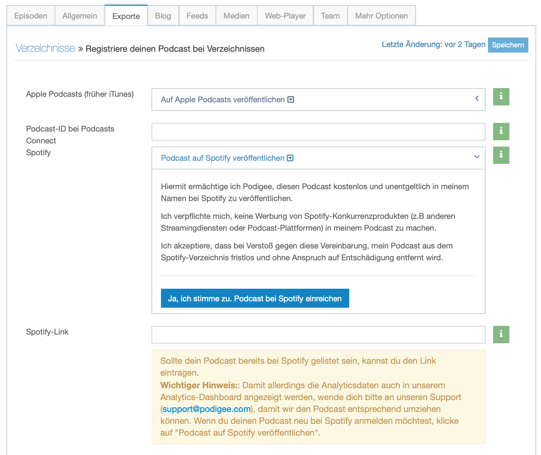Image resolution: width=541 pixels, height=455 pixels.
Task: Open the Mehr Optionen tab
Action: (381, 16)
